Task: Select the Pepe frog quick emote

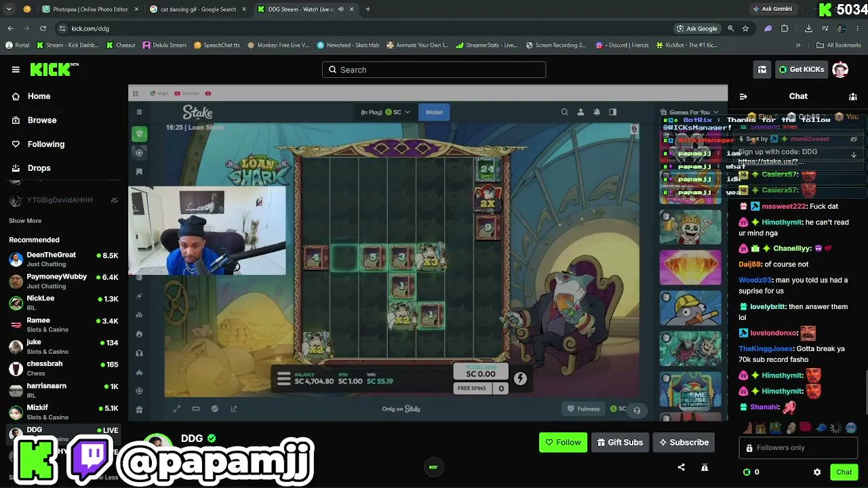Action: pyautogui.click(x=775, y=428)
